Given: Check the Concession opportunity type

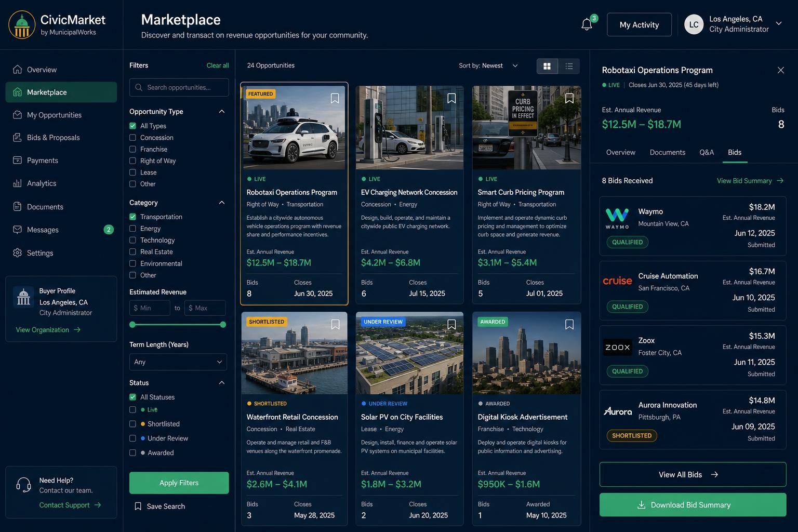Looking at the screenshot, I should pos(132,138).
